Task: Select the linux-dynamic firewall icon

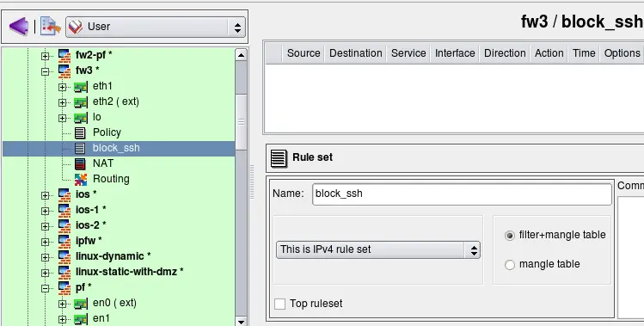Action: click(64, 256)
